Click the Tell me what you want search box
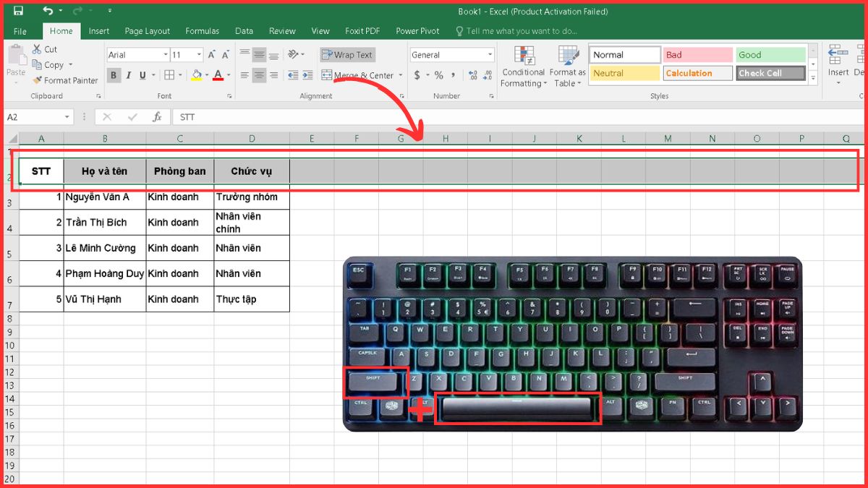 pyautogui.click(x=521, y=31)
